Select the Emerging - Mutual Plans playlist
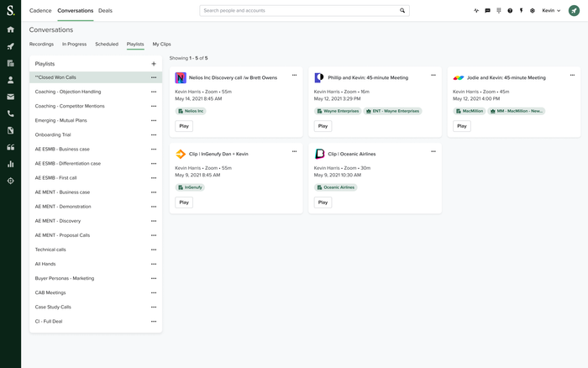The image size is (588, 368). [96, 120]
